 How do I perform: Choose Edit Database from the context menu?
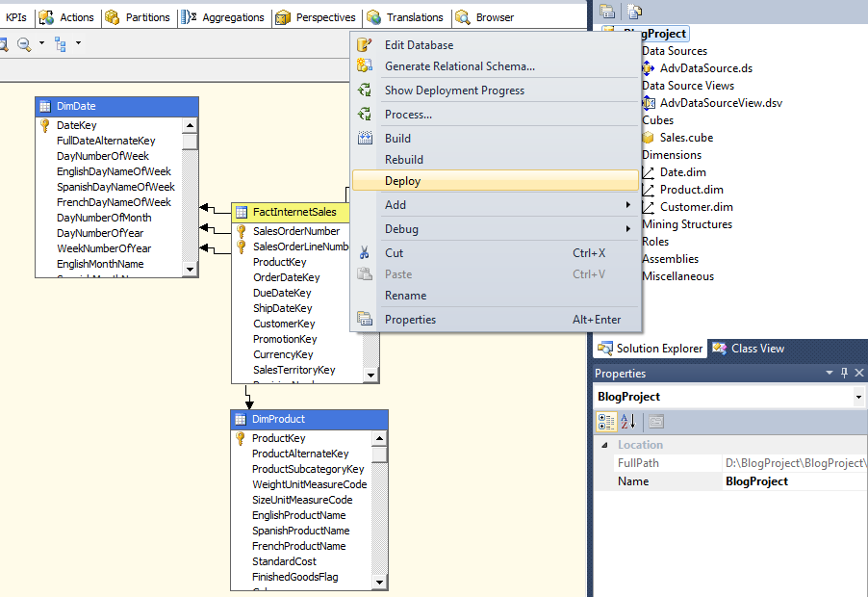pos(495,45)
